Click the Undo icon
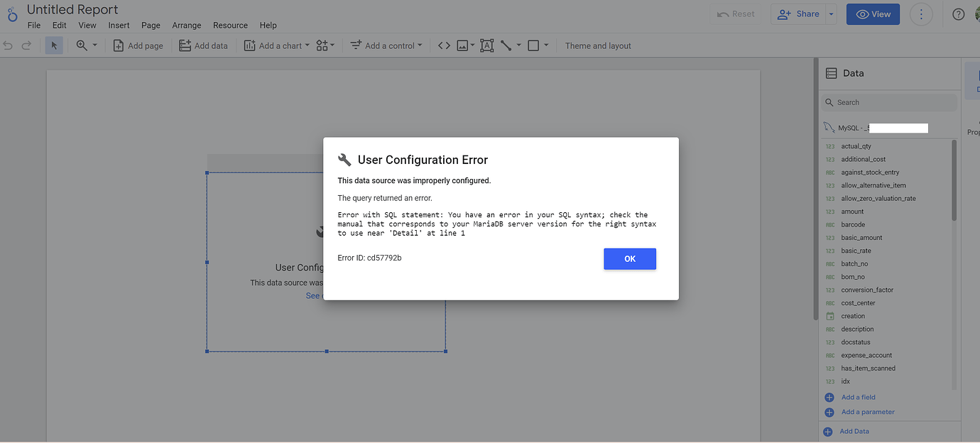The image size is (980, 443). [8, 45]
